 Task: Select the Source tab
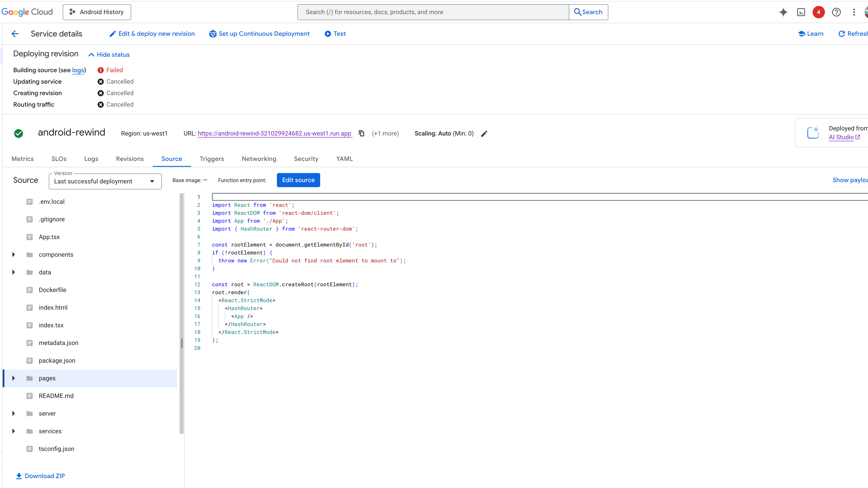172,159
